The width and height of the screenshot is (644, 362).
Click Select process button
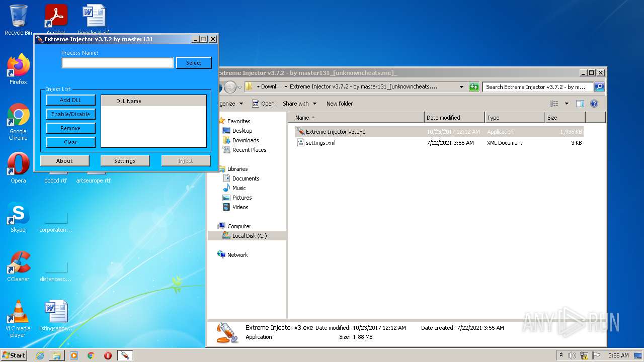[x=194, y=63]
